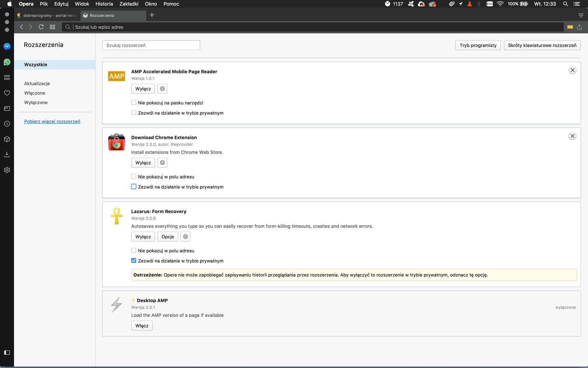588x368 pixels.
Task: Select the Rozszerzenia tab
Action: click(113, 15)
